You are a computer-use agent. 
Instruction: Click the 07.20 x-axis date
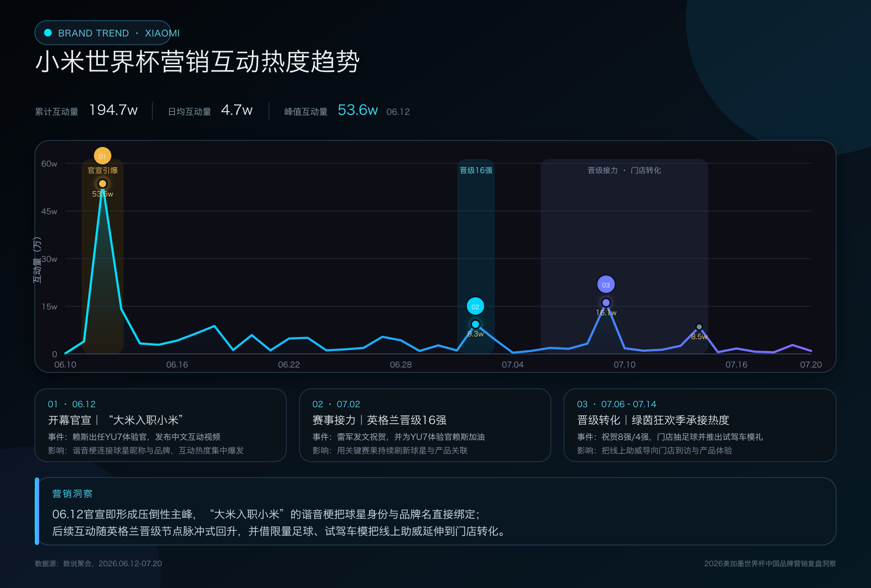(811, 365)
